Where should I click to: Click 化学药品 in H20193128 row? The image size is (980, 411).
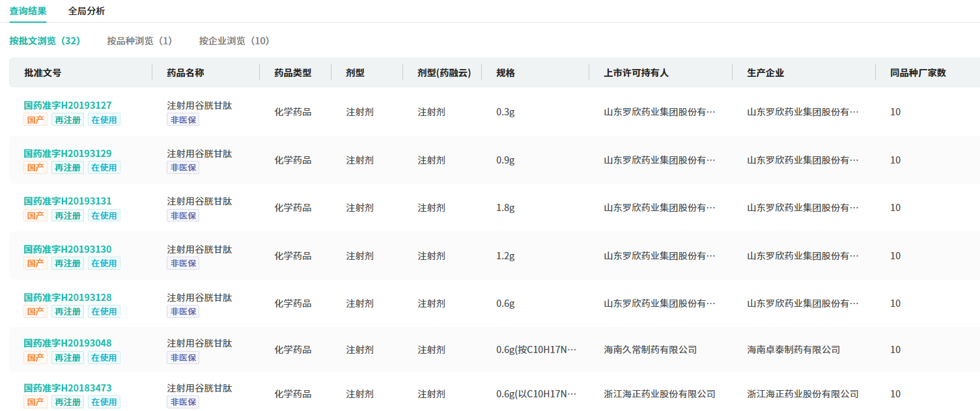pyautogui.click(x=293, y=304)
